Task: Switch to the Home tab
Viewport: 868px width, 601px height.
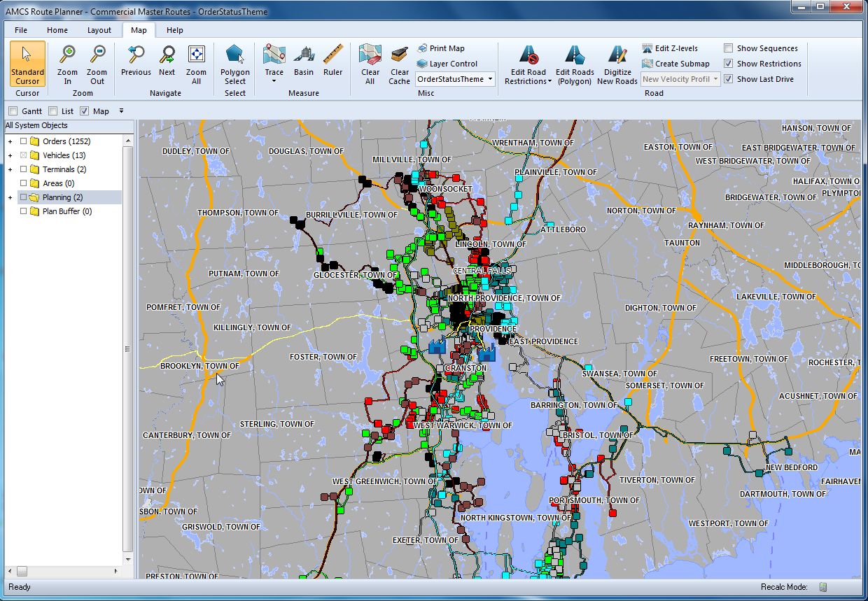Action: [57, 30]
